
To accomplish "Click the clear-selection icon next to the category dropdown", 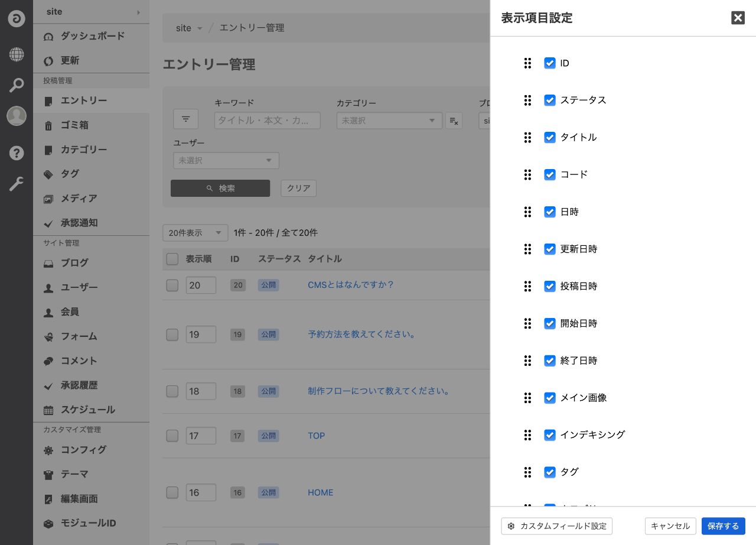I will 454,121.
